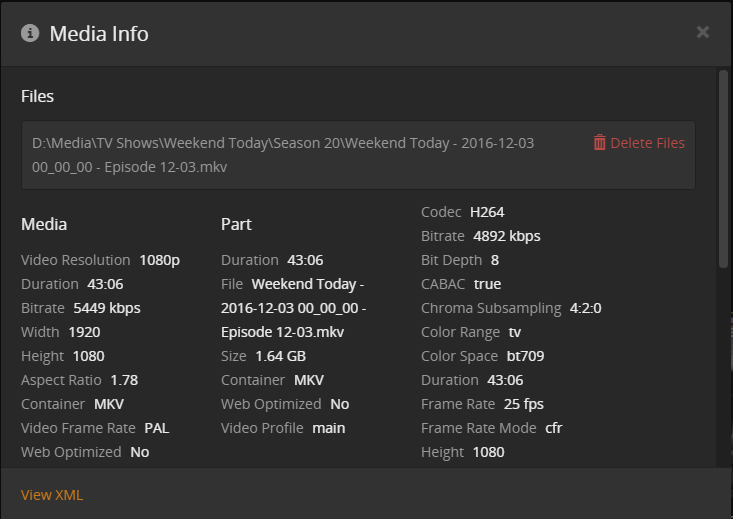The width and height of the screenshot is (733, 519).
Task: Click the PAL Video Frame Rate value
Action: click(156, 428)
